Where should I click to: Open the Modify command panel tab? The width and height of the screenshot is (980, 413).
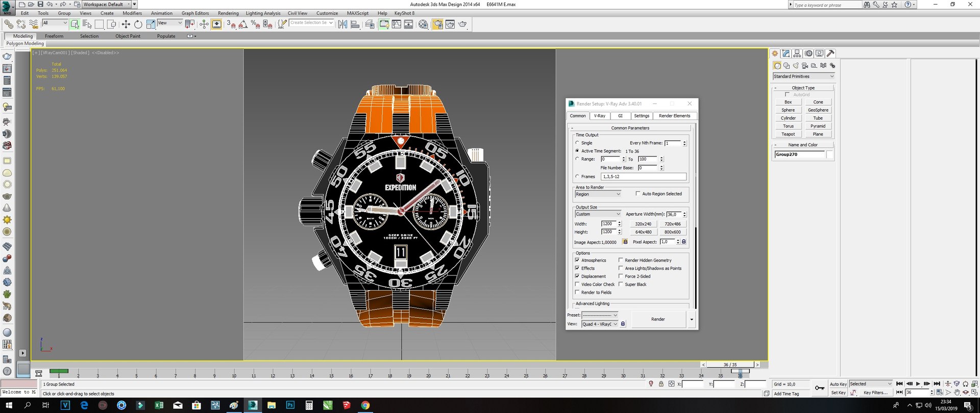tap(786, 54)
